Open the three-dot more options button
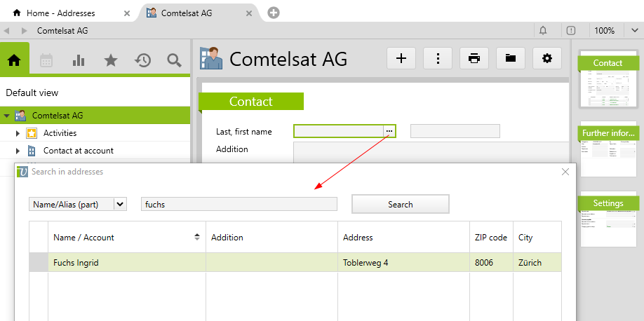Screen dimensions: 644x321 click(x=438, y=58)
